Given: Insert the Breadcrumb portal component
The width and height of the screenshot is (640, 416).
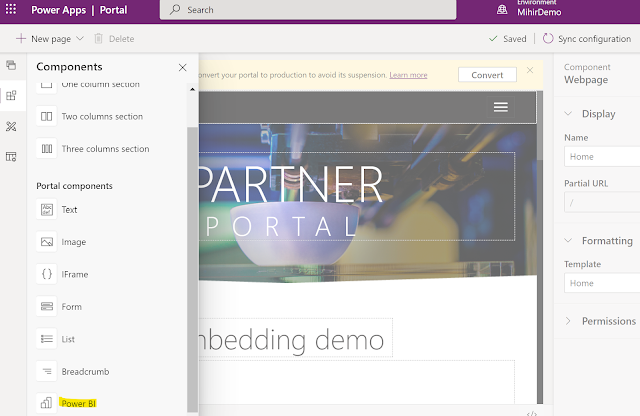Looking at the screenshot, I should pyautogui.click(x=74, y=372).
